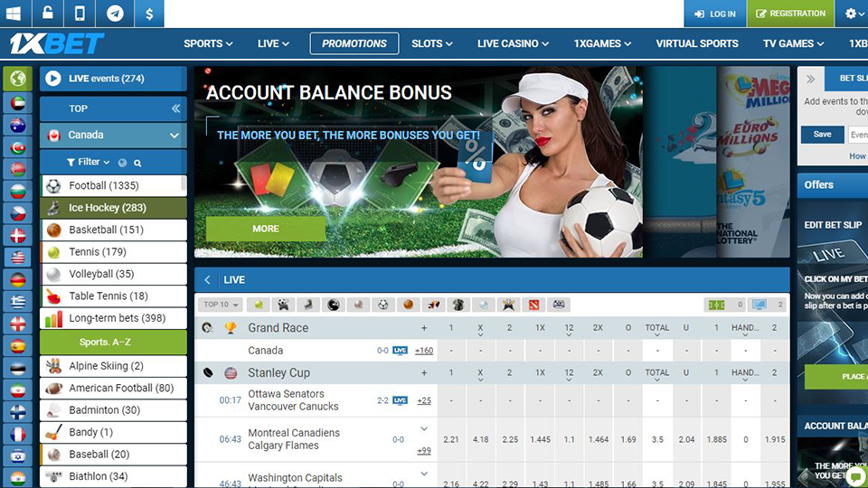Open the mobile app phone icon

click(x=80, y=14)
